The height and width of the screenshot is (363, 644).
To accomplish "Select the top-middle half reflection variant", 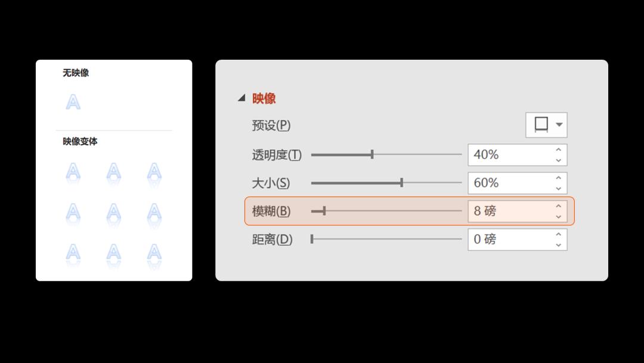I will point(113,173).
